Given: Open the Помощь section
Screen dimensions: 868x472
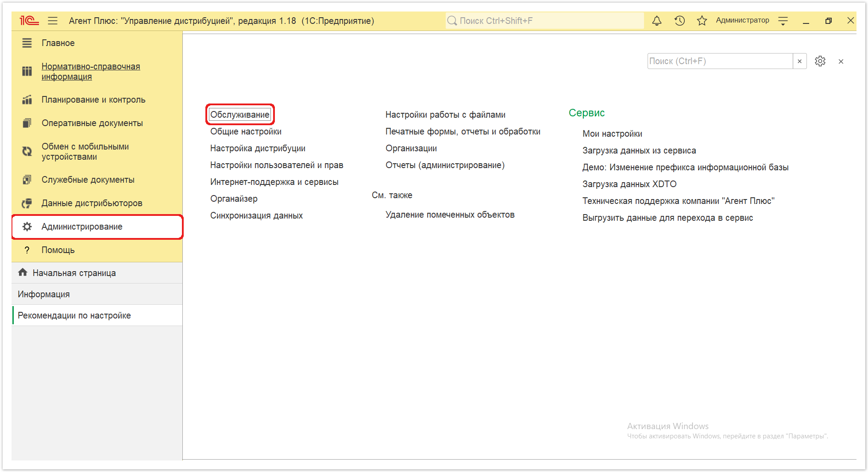Looking at the screenshot, I should pos(97,250).
